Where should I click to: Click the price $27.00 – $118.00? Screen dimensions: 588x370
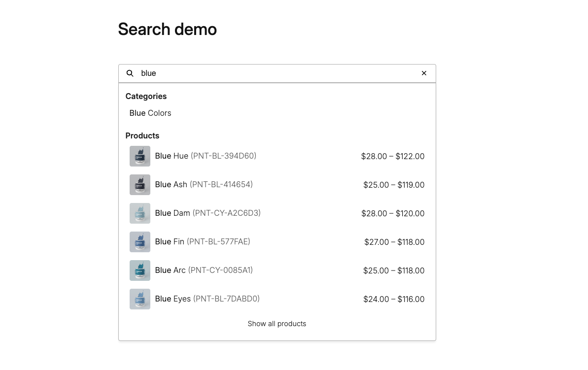click(394, 242)
